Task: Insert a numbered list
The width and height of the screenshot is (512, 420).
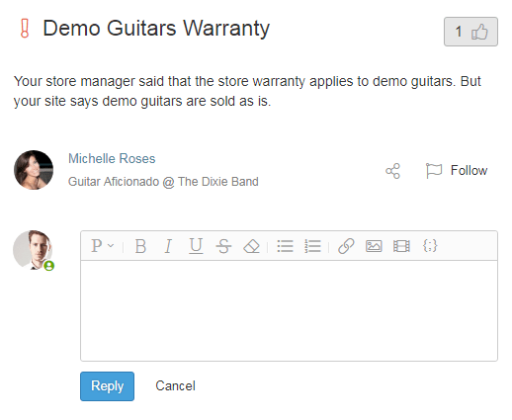Action: point(312,246)
